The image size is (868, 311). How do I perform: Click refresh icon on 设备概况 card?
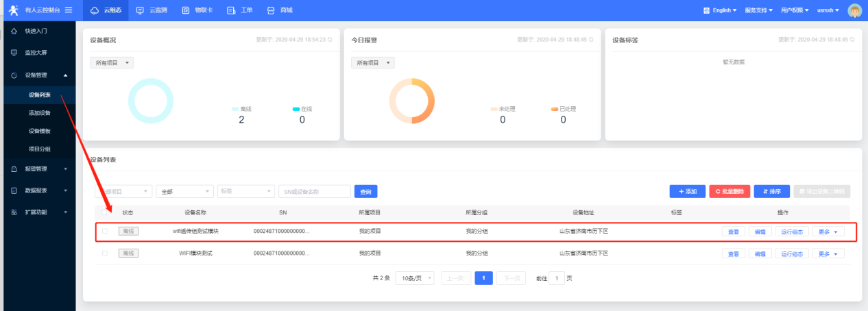[330, 40]
